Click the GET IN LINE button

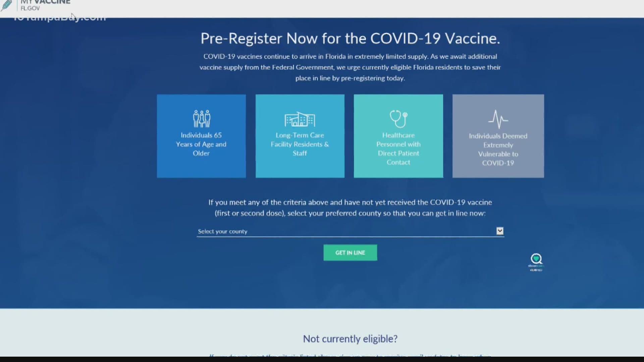point(350,252)
